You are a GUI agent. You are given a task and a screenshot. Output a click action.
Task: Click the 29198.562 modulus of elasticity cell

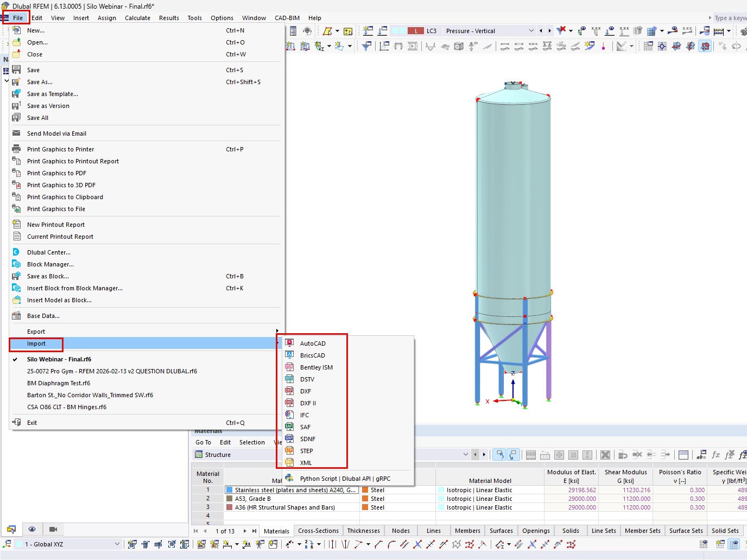coord(572,490)
